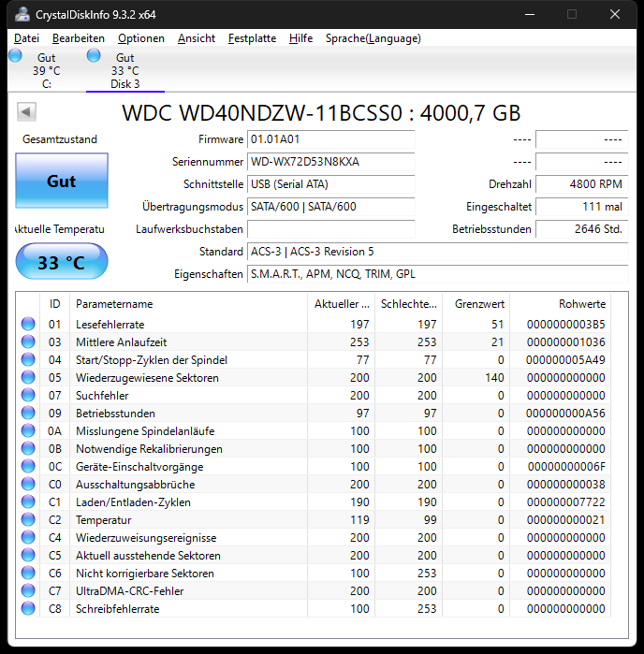Click the Drehzahl value 4800 RPM
Image resolution: width=644 pixels, height=654 pixels.
582,184
